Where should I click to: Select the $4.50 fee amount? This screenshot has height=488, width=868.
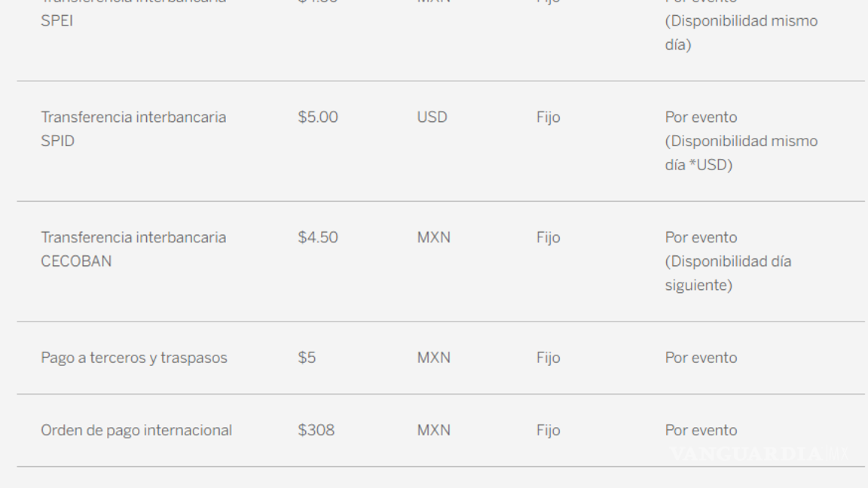[317, 238]
